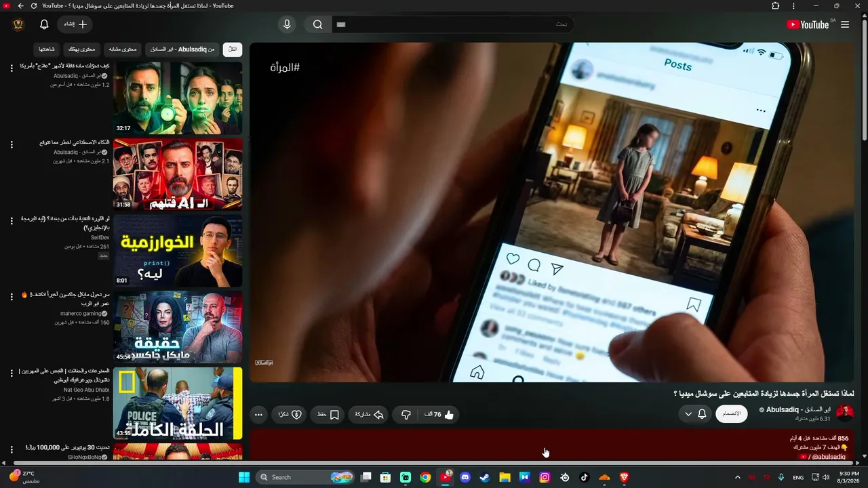Select the شاهدتها filter chip

click(47, 49)
